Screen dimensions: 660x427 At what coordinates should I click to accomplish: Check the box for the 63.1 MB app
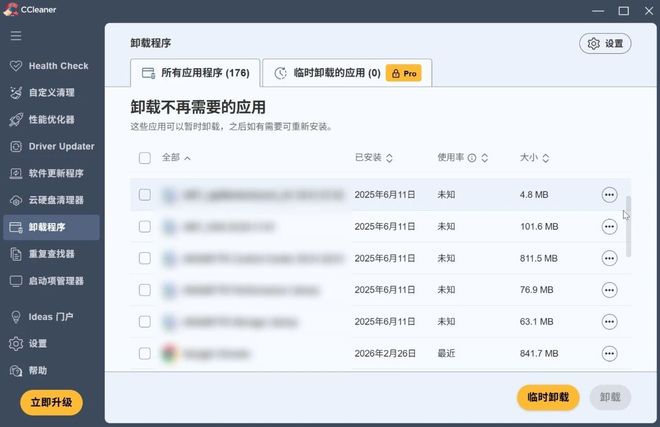click(x=145, y=322)
